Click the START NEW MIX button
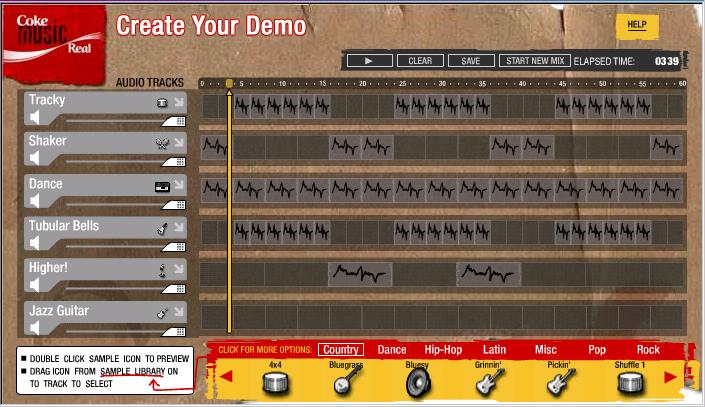The image size is (705, 407). click(535, 61)
